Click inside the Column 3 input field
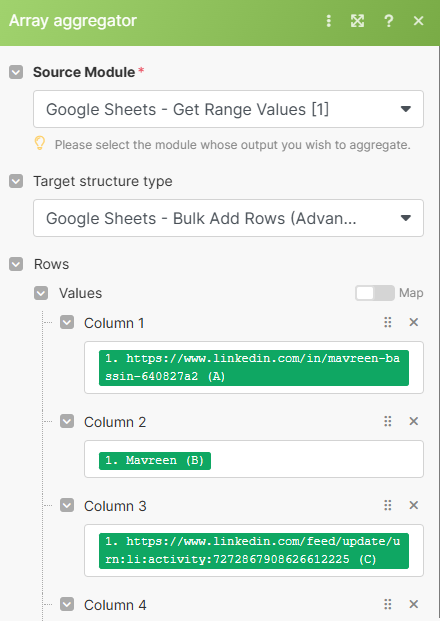440x621 pixels. [x=254, y=551]
